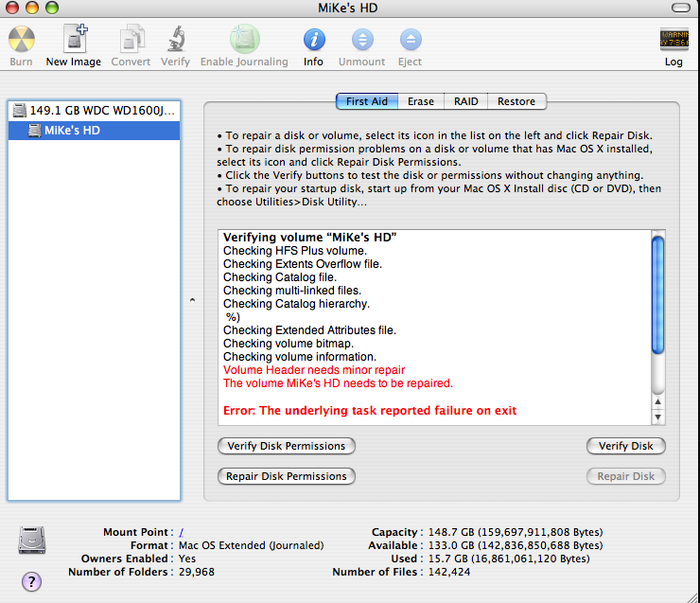Click the Available value 133.0 GB
The width and height of the screenshot is (700, 603).
pyautogui.click(x=516, y=545)
